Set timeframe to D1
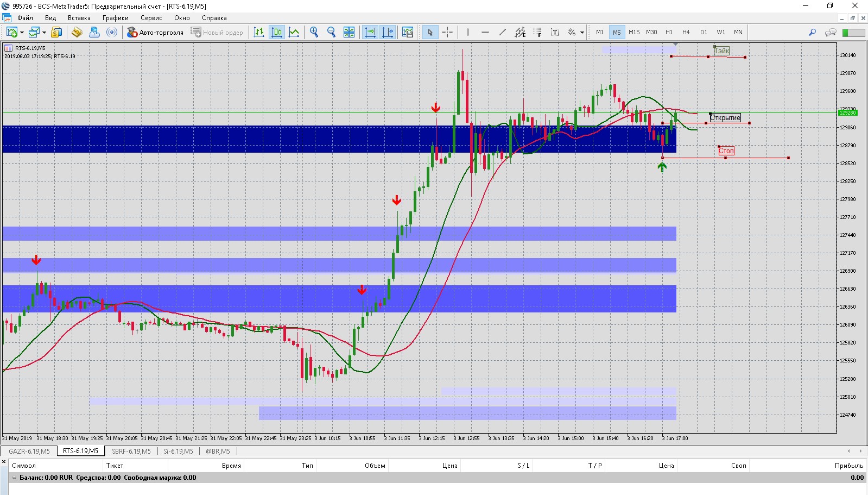Viewport: 868px width, 495px height. pyautogui.click(x=704, y=33)
